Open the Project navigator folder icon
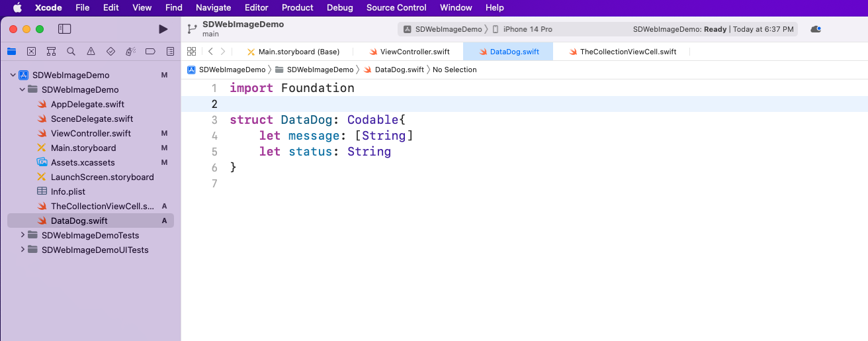Screen dimensions: 868x341 click(x=11, y=52)
